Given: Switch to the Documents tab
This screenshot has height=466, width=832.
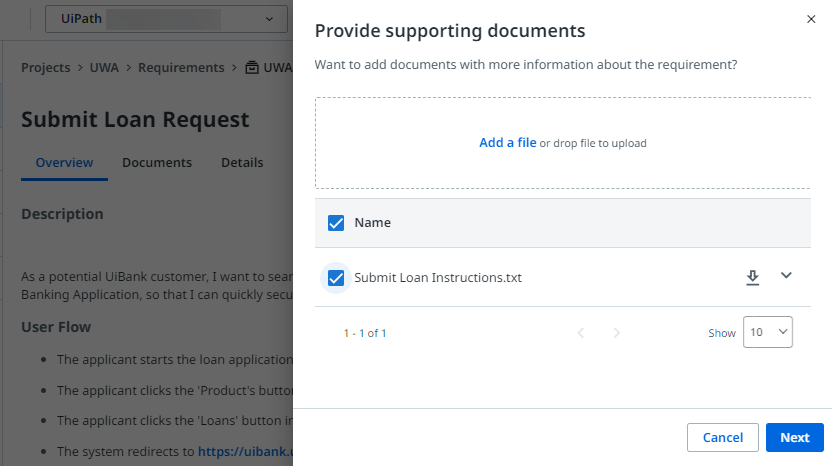Looking at the screenshot, I should [x=157, y=163].
